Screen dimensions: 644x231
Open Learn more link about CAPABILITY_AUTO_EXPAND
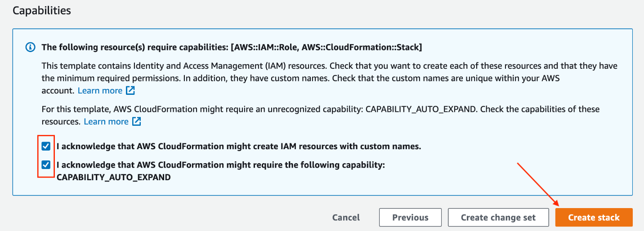point(106,121)
